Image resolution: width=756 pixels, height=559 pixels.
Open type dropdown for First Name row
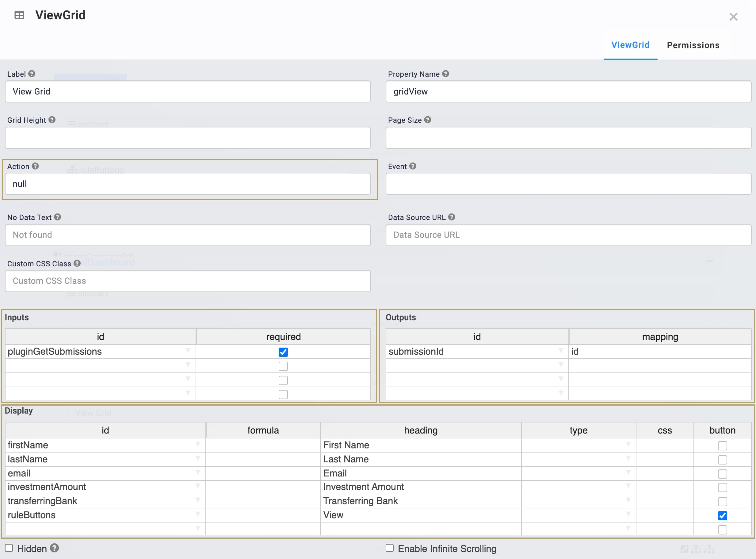point(628,444)
